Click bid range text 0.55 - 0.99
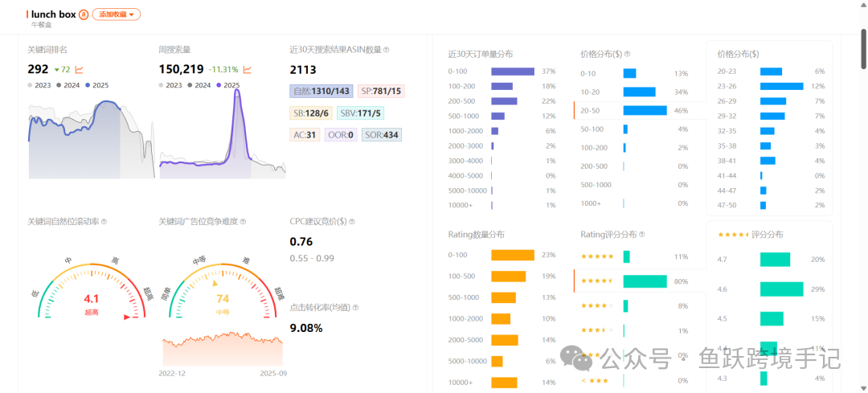 click(312, 259)
